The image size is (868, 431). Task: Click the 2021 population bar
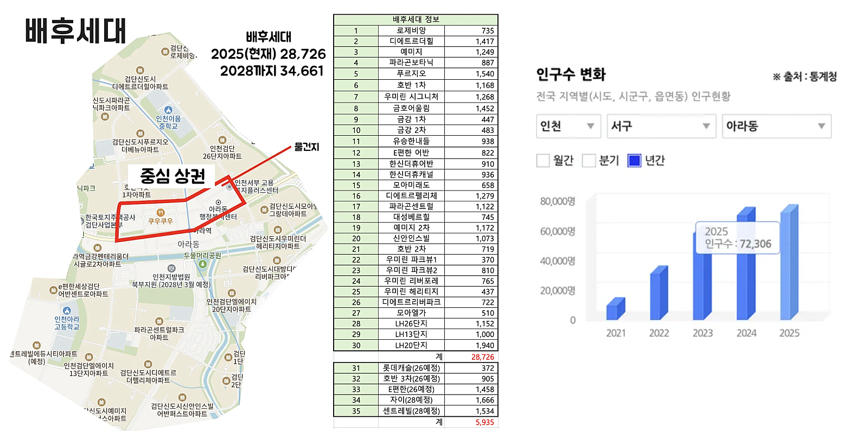tap(616, 309)
